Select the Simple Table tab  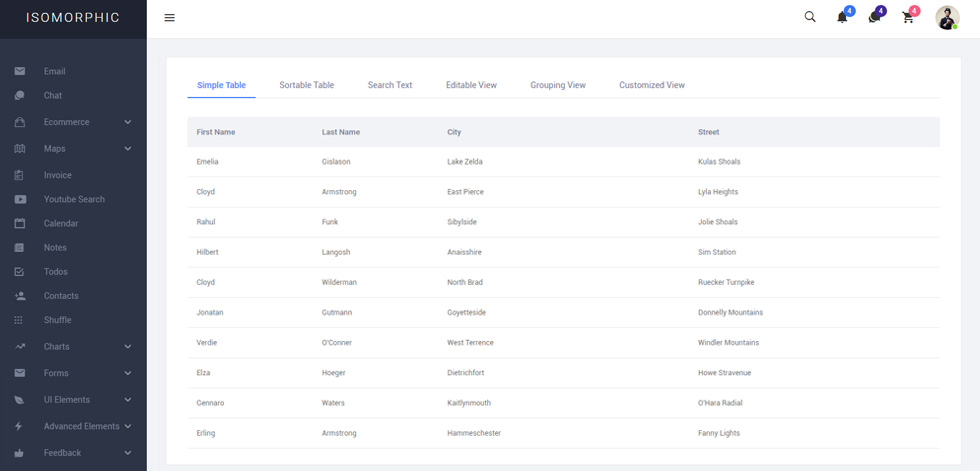click(221, 85)
